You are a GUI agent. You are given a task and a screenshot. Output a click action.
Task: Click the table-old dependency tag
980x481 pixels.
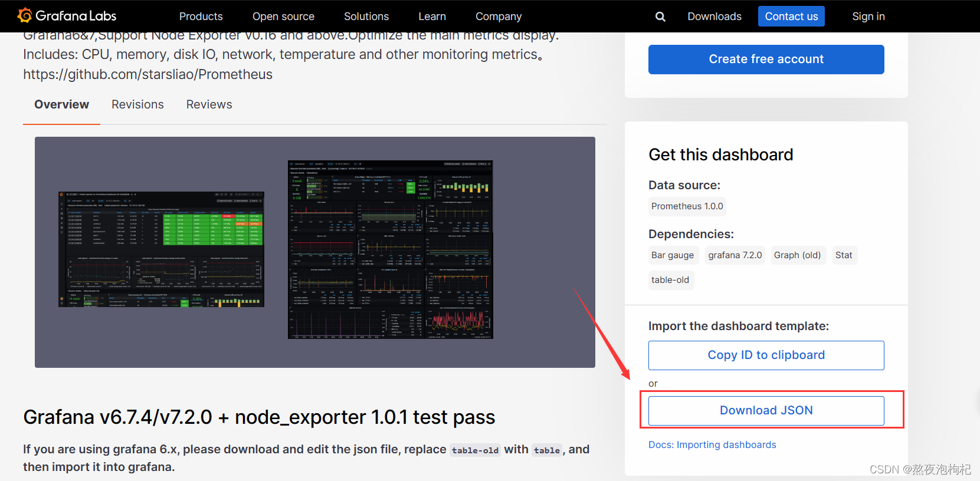click(x=670, y=280)
